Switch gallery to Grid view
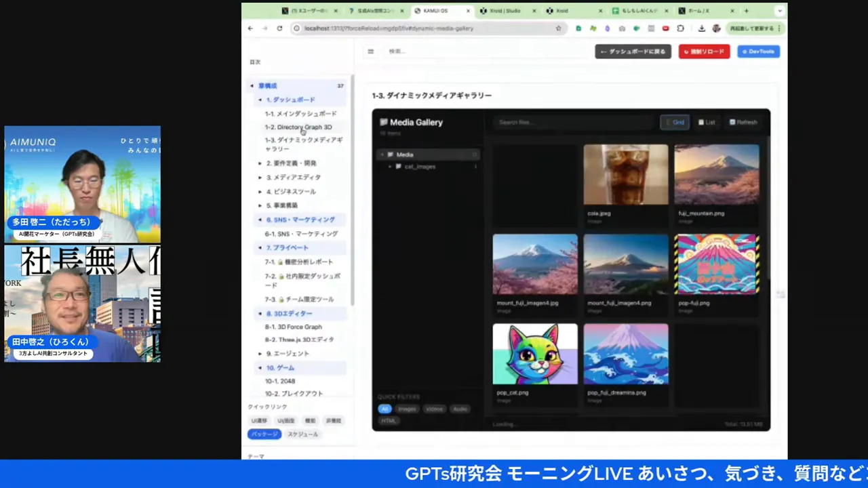This screenshot has width=868, height=488. (674, 123)
